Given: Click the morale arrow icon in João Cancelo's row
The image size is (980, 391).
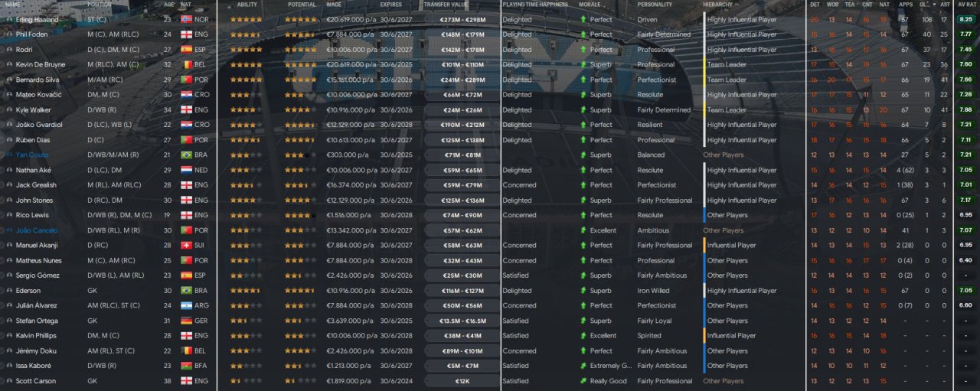Looking at the screenshot, I should point(583,230).
